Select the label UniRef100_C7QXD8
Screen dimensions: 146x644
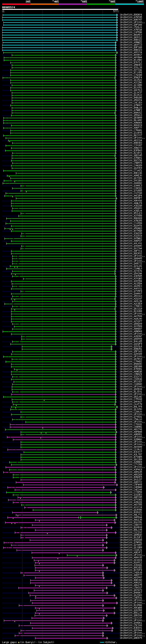coord(131,75)
